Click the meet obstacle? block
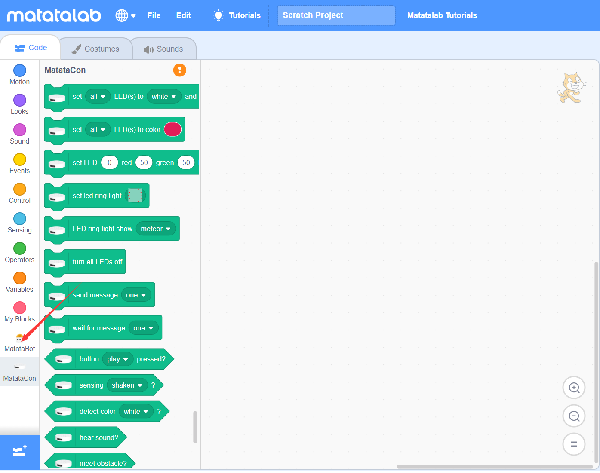The image size is (600, 473). [90, 462]
